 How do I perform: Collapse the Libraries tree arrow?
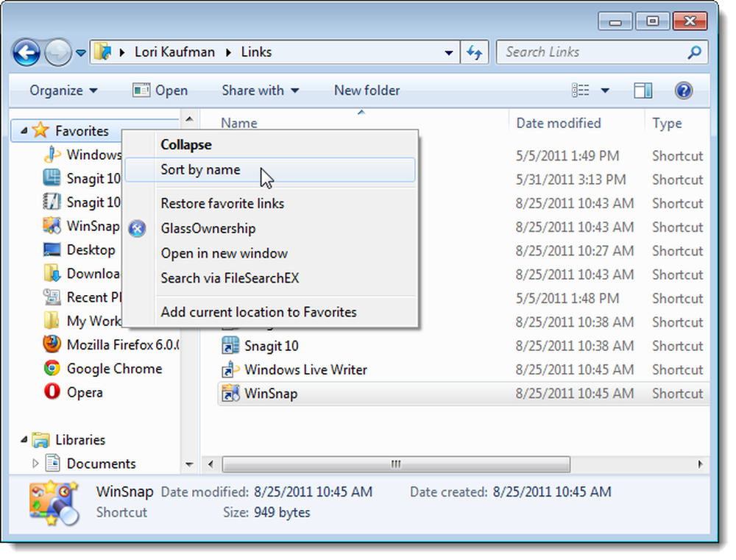coord(24,440)
